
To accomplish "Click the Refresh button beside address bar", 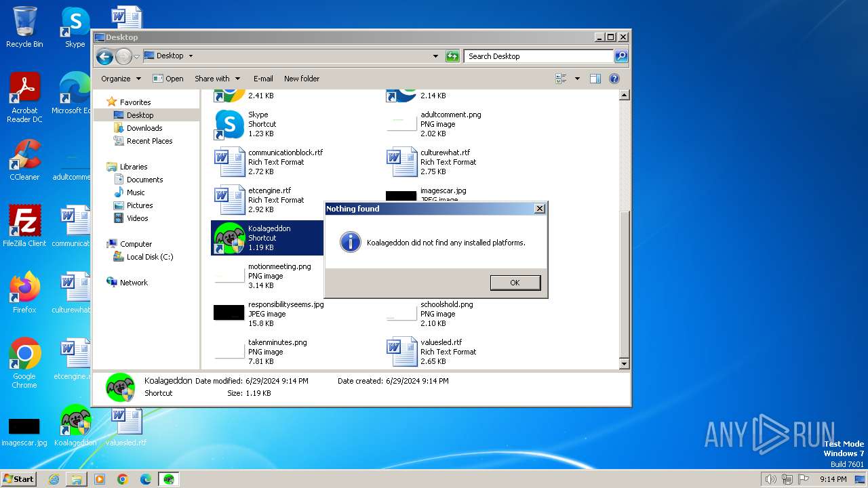I will (x=452, y=56).
